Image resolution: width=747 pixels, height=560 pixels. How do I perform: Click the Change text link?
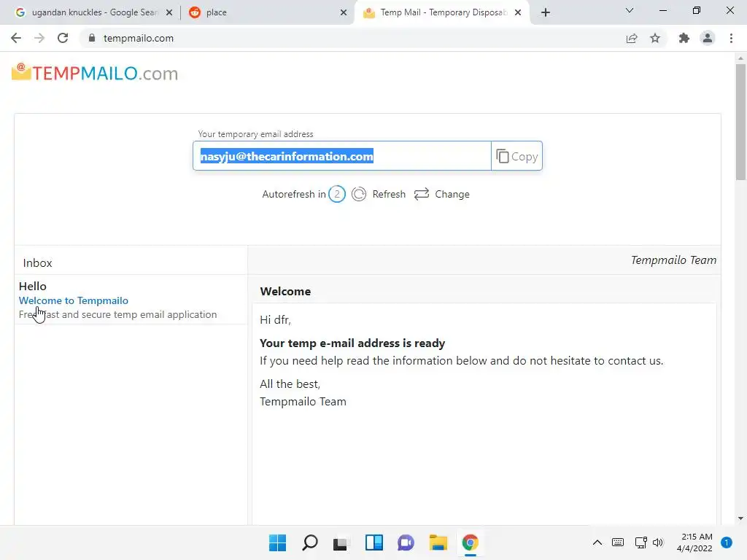click(x=452, y=194)
